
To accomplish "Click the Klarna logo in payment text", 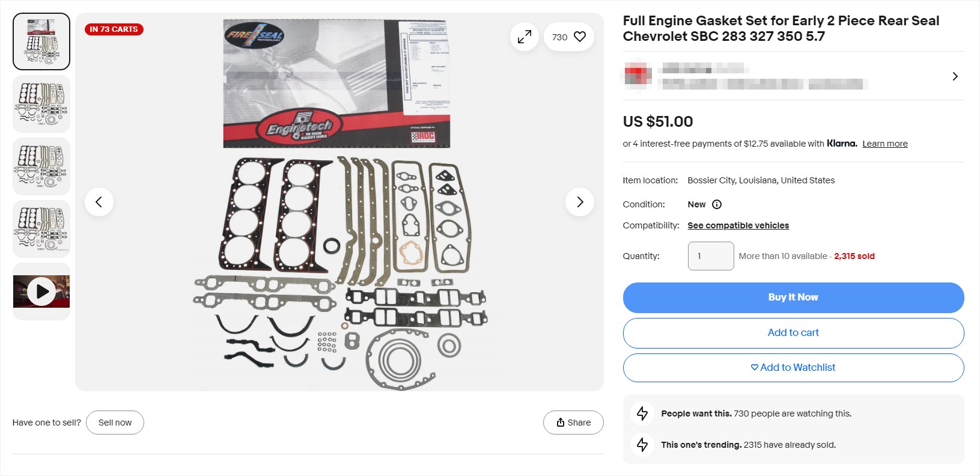I will (x=842, y=144).
